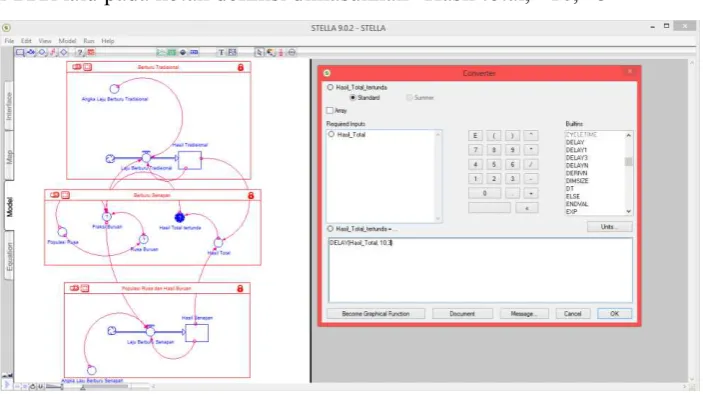703x394 pixels.
Task: Open the Run menu
Action: [x=89, y=41]
